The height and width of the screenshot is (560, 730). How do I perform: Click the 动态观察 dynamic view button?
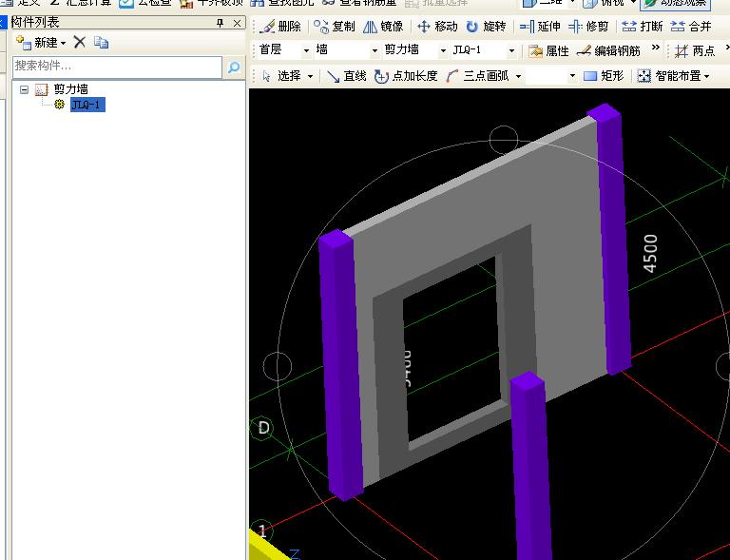click(676, 4)
